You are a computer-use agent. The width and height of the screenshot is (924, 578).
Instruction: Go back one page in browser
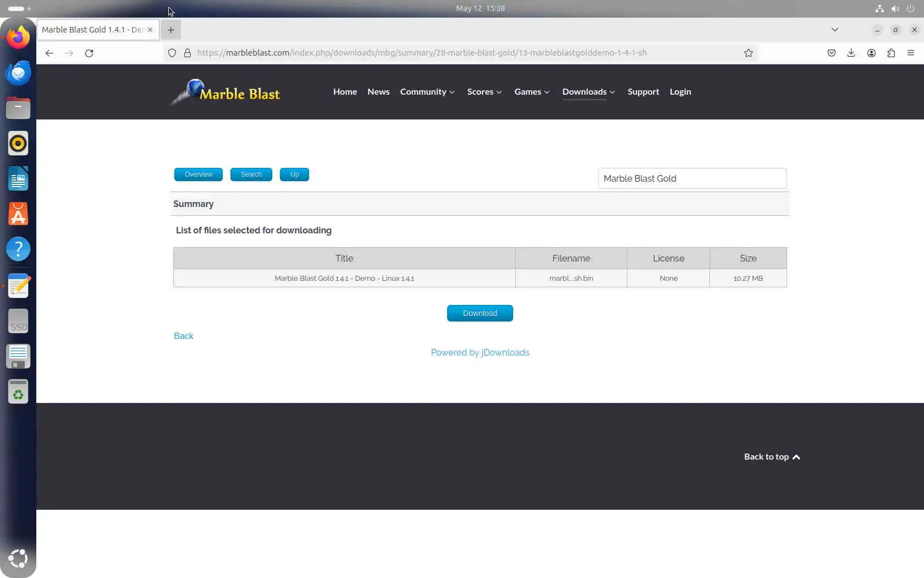[x=50, y=53]
